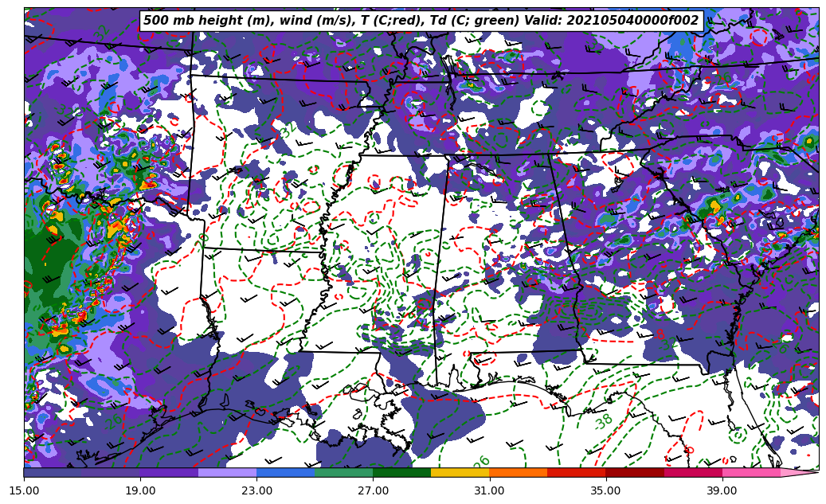Click the 27.00 colorbar tick label
This screenshot has height=504, width=826.
pyautogui.click(x=373, y=490)
